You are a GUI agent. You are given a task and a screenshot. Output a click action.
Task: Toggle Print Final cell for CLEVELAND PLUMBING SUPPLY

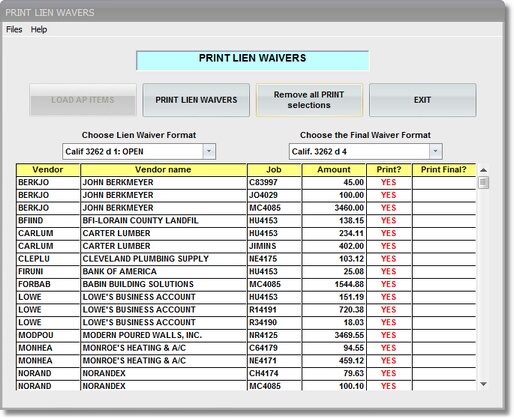click(444, 259)
